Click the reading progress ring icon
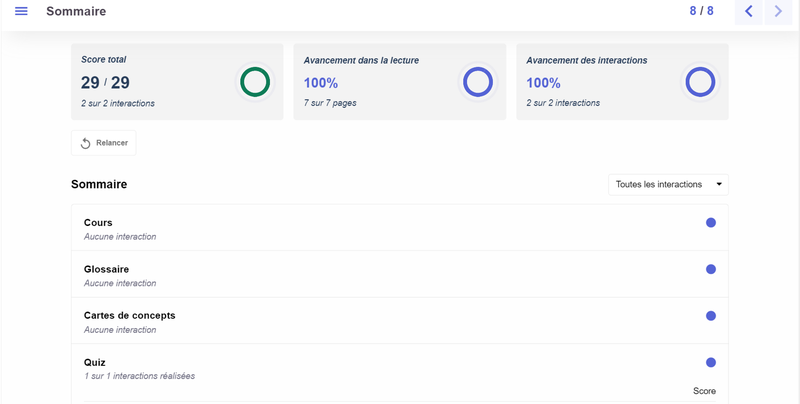This screenshot has height=404, width=800. point(477,82)
